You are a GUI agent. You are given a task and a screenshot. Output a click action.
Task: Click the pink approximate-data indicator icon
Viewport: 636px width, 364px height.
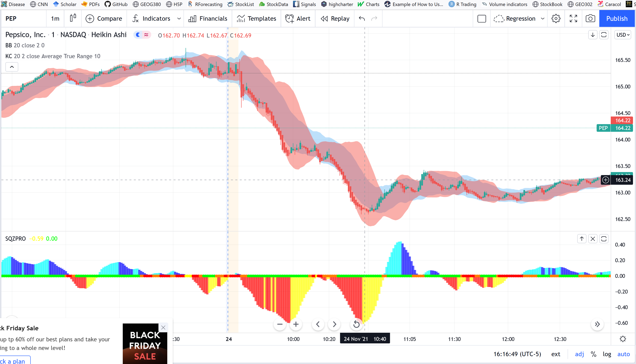146,35
